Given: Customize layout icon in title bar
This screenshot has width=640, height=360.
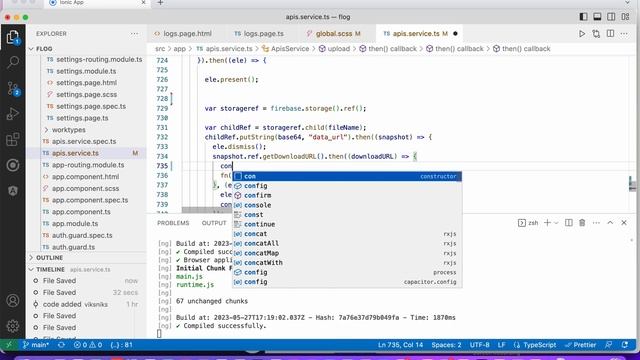Looking at the screenshot, I should point(625,17).
